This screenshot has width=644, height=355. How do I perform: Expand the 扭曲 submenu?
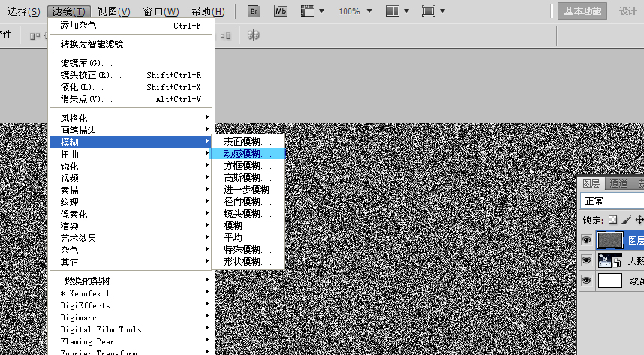pyautogui.click(x=131, y=154)
